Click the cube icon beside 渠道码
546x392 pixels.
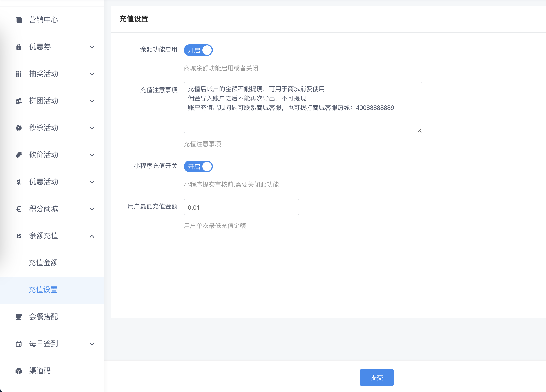[19, 371]
